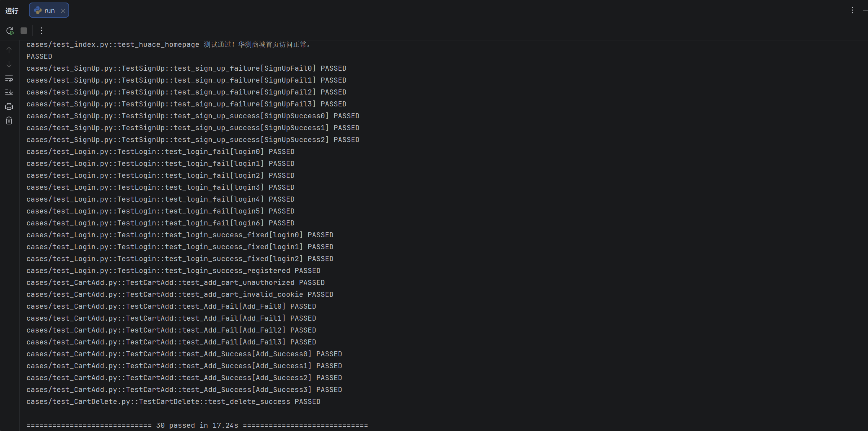
Task: Toggle scroll to end of output
Action: [9, 92]
